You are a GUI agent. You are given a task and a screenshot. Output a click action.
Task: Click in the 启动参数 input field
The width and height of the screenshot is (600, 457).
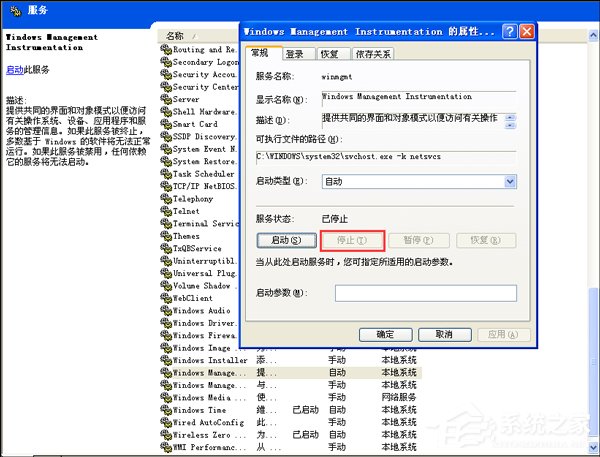point(426,293)
